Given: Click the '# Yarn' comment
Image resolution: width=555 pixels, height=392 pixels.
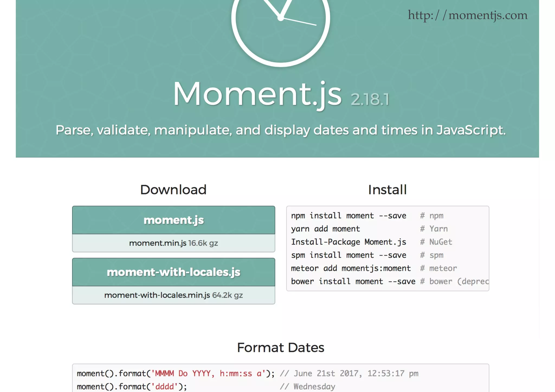Looking at the screenshot, I should pyautogui.click(x=434, y=229).
